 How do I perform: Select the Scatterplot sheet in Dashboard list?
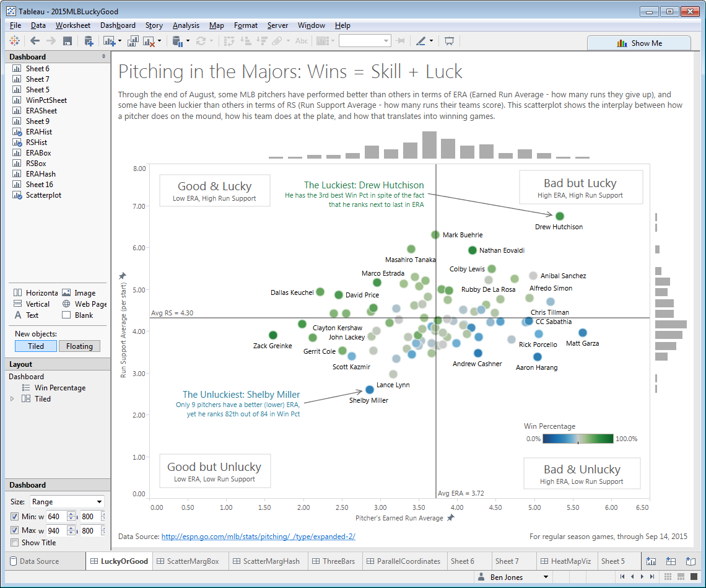pos(43,195)
